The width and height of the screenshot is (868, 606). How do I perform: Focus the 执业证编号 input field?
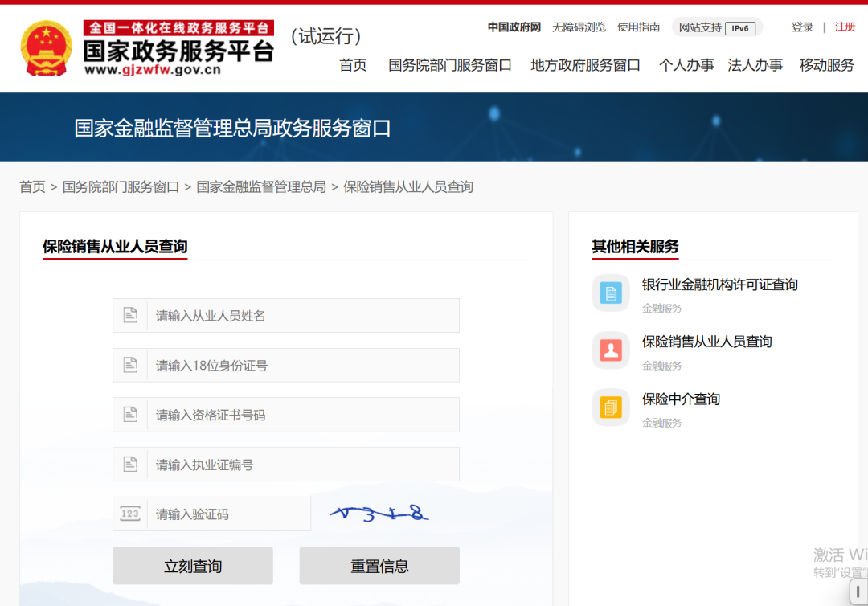286,465
